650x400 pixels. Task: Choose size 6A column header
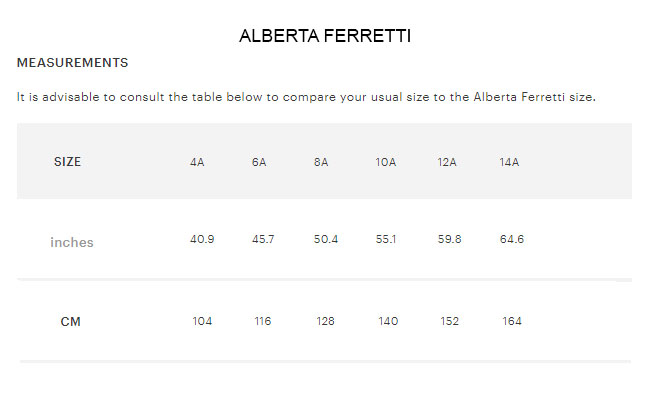[259, 162]
